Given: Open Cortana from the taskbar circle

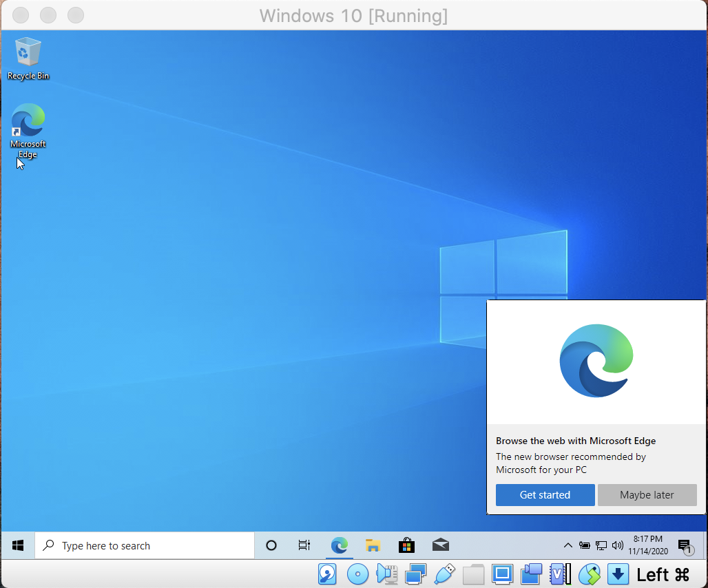Looking at the screenshot, I should 271,545.
